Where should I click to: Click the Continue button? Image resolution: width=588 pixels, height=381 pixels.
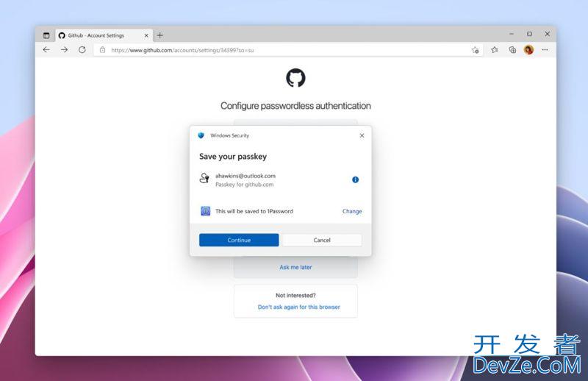(239, 240)
